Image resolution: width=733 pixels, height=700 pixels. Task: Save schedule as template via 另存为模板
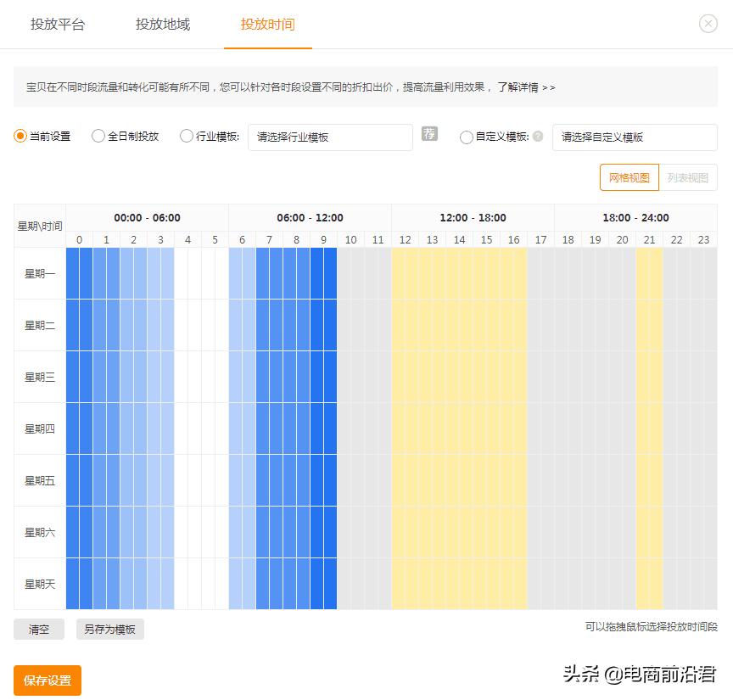point(109,630)
